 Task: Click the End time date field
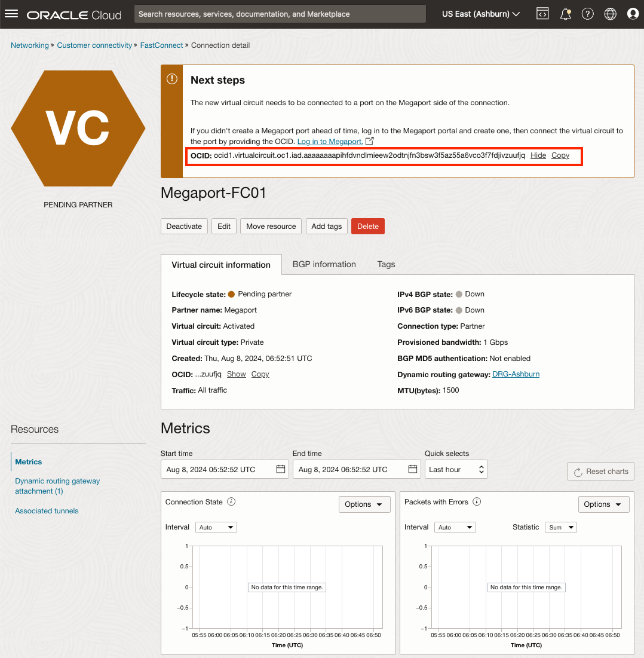click(x=357, y=470)
